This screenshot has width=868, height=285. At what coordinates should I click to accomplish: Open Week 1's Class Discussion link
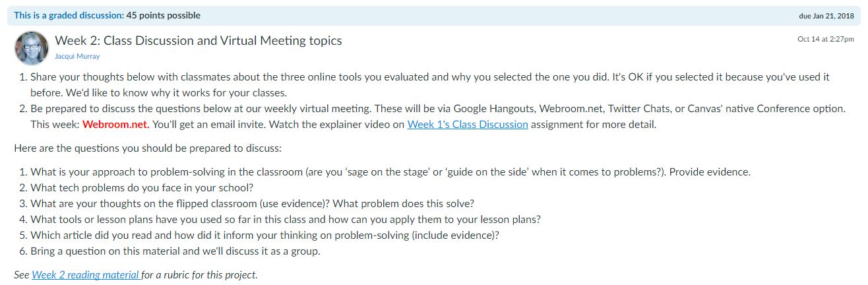point(468,124)
